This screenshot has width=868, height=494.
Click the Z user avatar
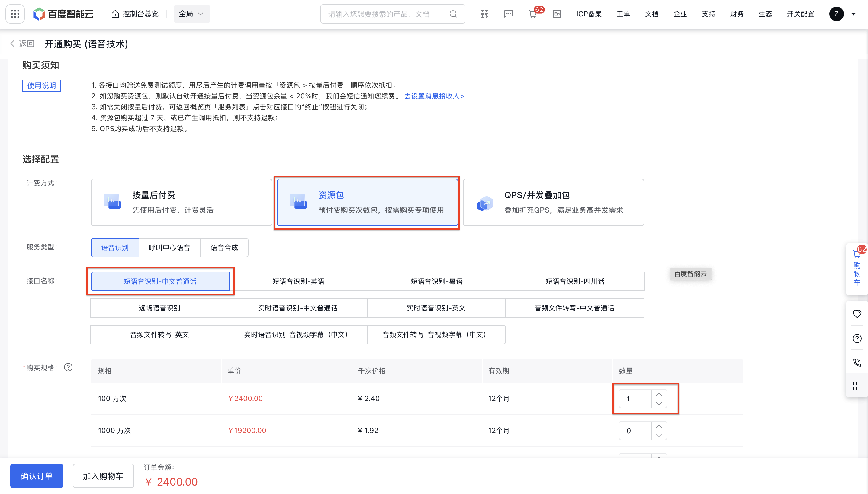[x=837, y=14]
